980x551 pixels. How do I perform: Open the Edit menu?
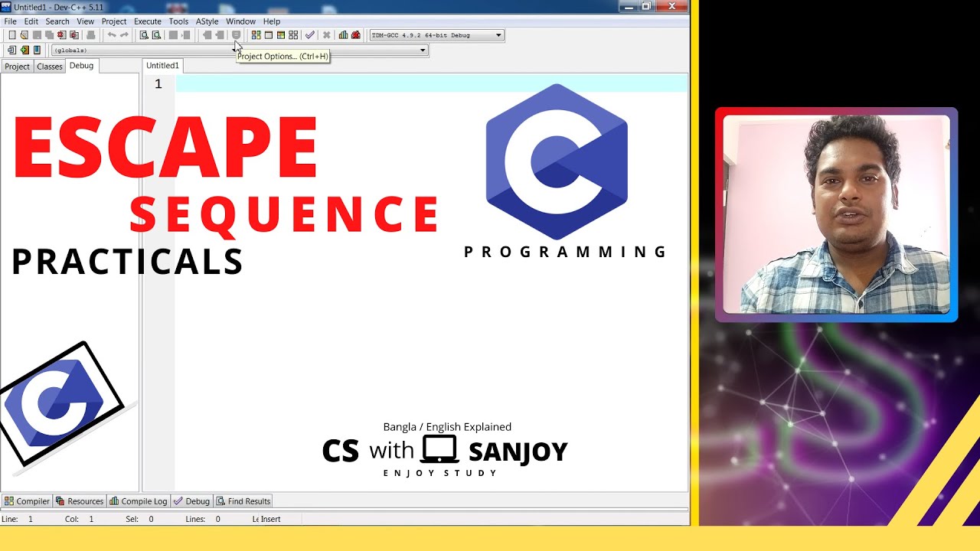(x=31, y=21)
